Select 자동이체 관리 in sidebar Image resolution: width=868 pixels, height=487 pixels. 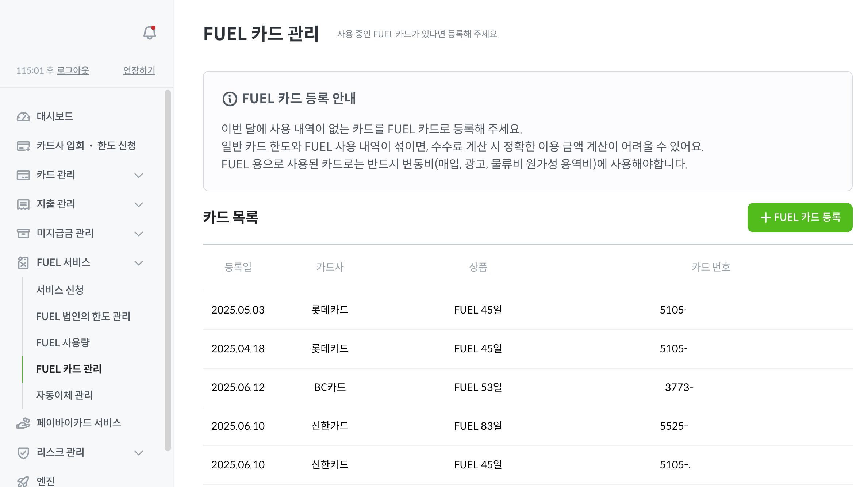tap(64, 395)
